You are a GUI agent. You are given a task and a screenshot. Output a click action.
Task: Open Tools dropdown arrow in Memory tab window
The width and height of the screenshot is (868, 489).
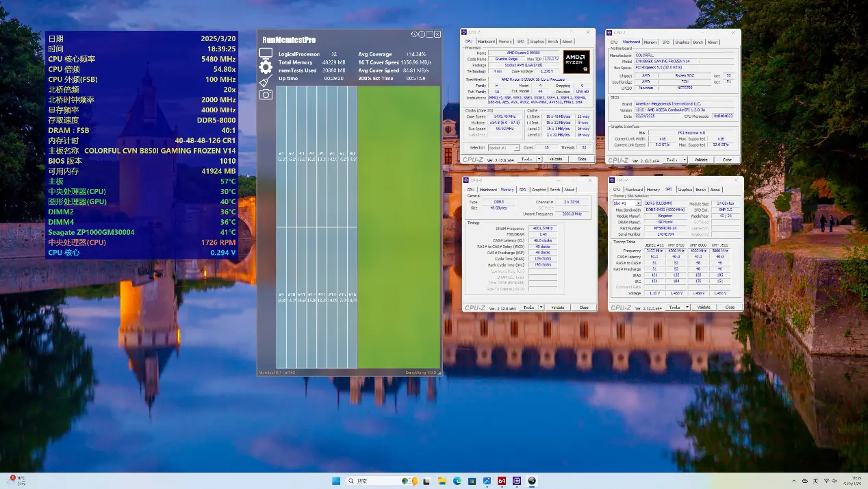point(540,308)
